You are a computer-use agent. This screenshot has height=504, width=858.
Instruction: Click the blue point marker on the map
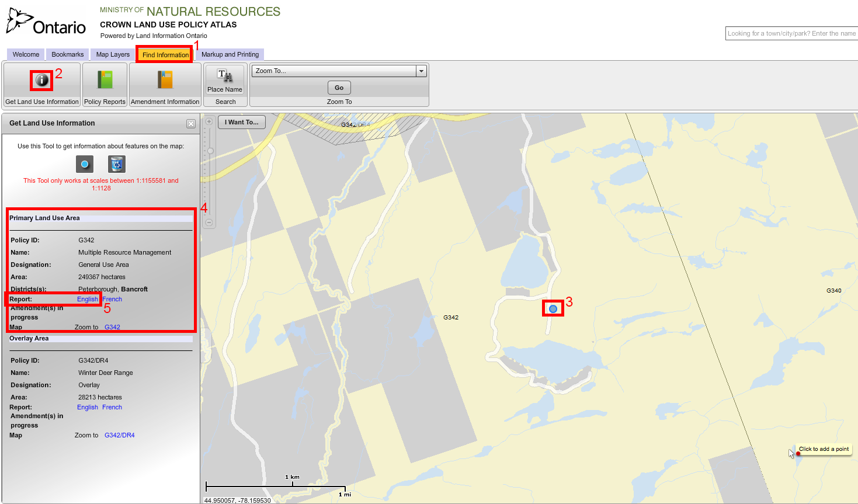coord(553,308)
